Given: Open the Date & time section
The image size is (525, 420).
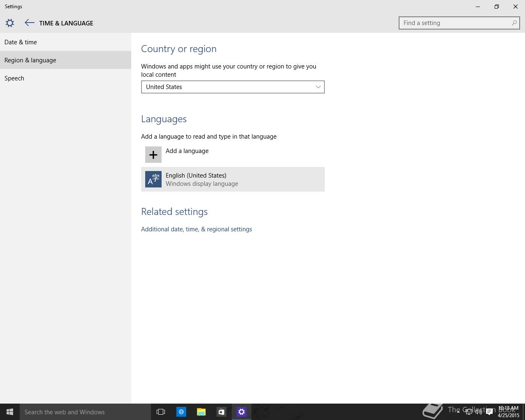Looking at the screenshot, I should 66,42.
